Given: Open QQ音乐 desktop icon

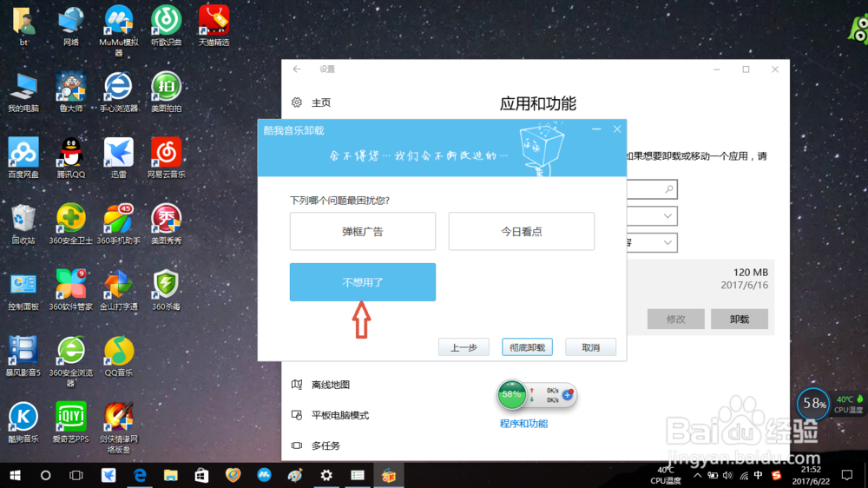Looking at the screenshot, I should coord(118,356).
